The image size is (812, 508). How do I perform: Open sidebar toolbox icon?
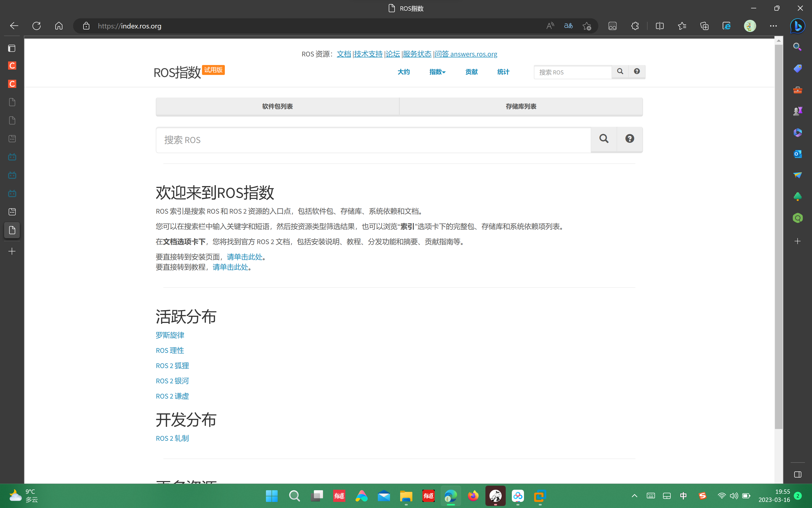tap(798, 90)
